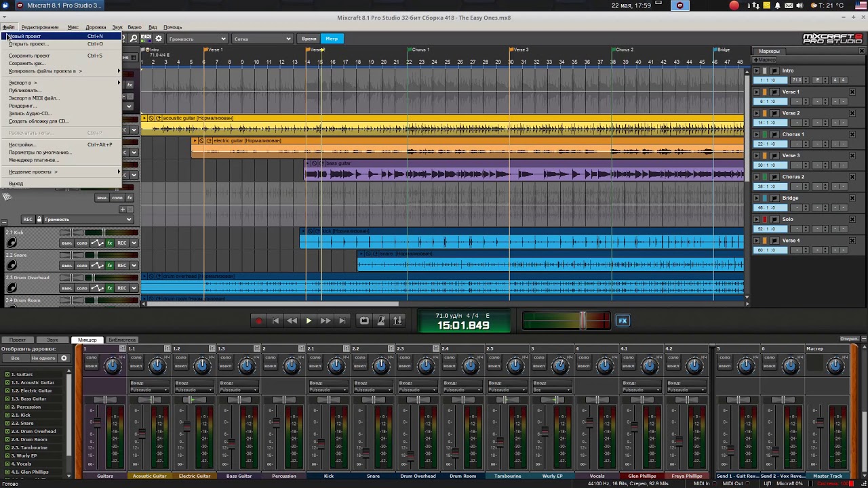Click Ни одного to hide all tracks
The width and height of the screenshot is (868, 488).
(x=43, y=358)
